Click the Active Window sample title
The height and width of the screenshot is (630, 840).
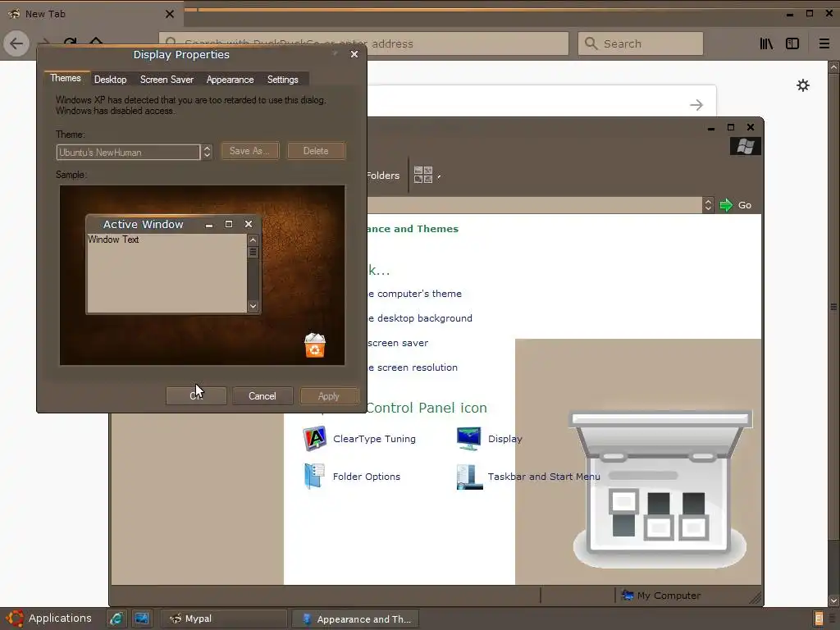[143, 225]
